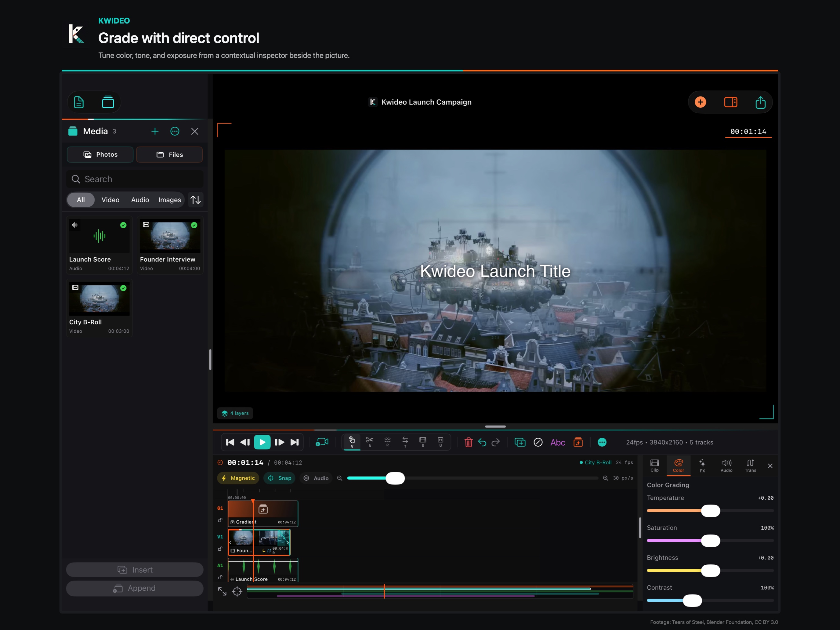The width and height of the screenshot is (840, 630).
Task: Toggle the lock on track A1
Action: pyautogui.click(x=220, y=577)
